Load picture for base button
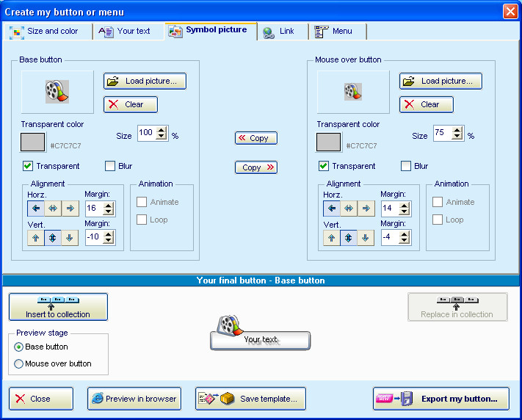This screenshot has height=420, width=522. pyautogui.click(x=145, y=82)
